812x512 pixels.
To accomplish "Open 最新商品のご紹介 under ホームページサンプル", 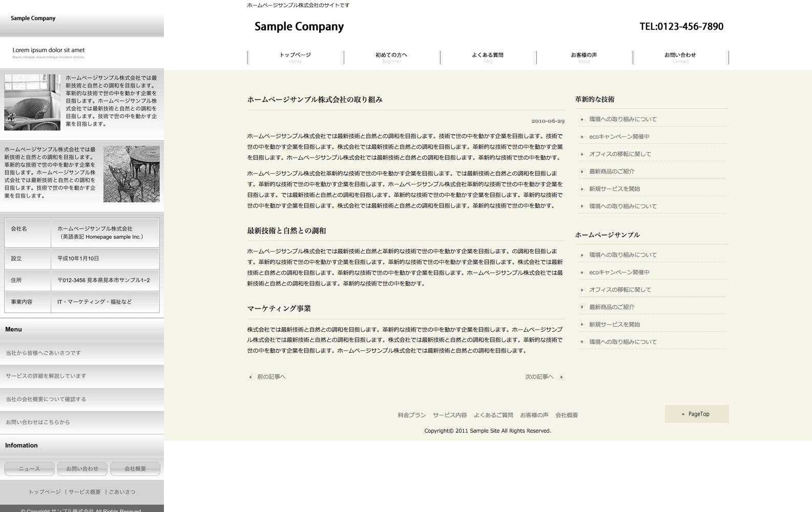I will pos(612,307).
